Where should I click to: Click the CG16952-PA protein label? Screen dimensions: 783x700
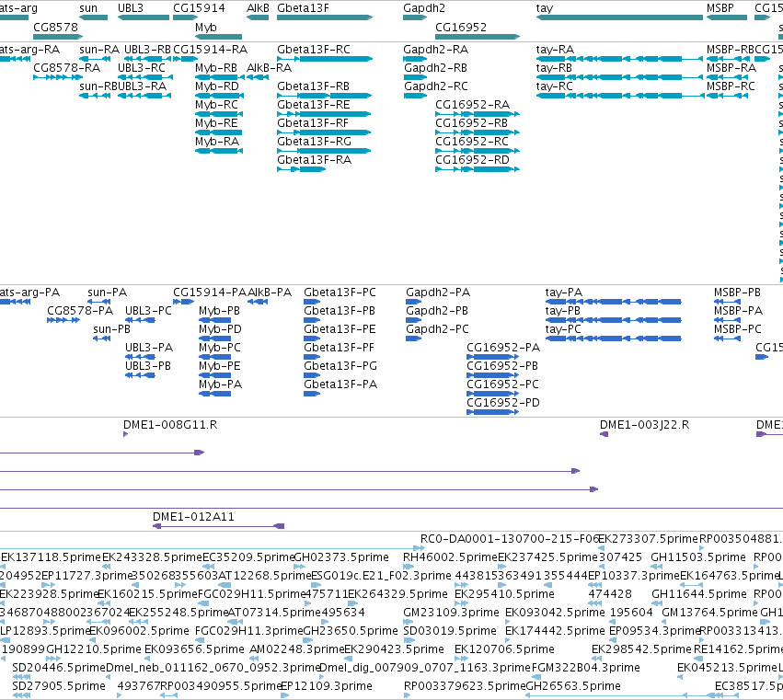pos(503,347)
